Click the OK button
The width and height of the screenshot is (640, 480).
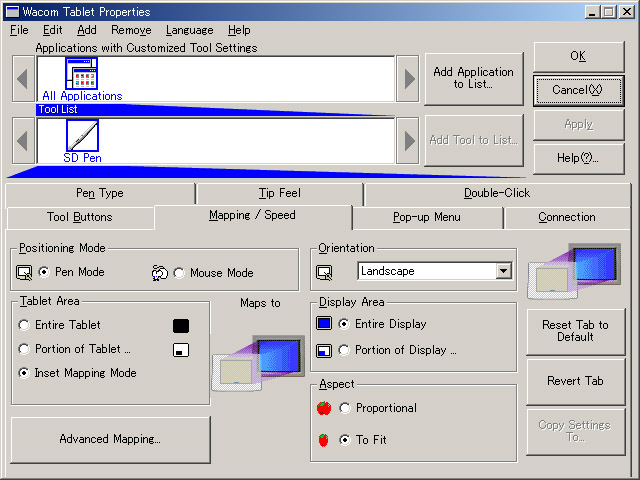click(578, 56)
